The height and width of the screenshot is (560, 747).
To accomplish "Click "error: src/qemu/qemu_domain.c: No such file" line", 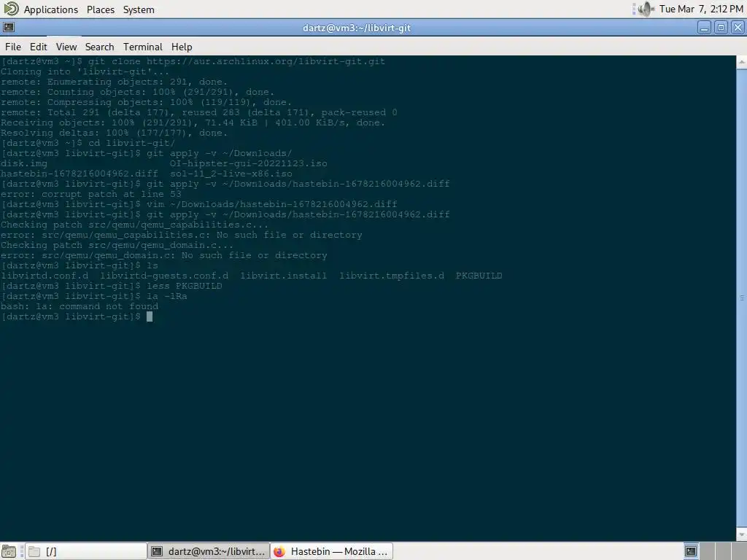I will (164, 255).
